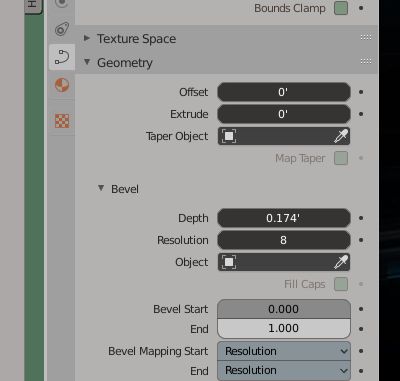
Task: Toggle the Map Taper checkbox
Action: 341,158
